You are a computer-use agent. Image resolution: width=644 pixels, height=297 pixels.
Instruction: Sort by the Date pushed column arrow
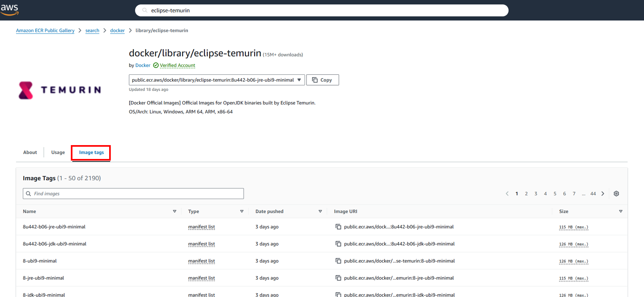(x=320, y=211)
